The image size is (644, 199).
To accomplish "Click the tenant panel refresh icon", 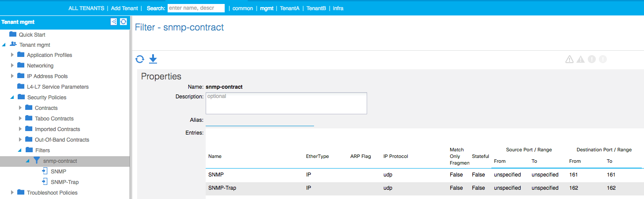I will pos(123,22).
